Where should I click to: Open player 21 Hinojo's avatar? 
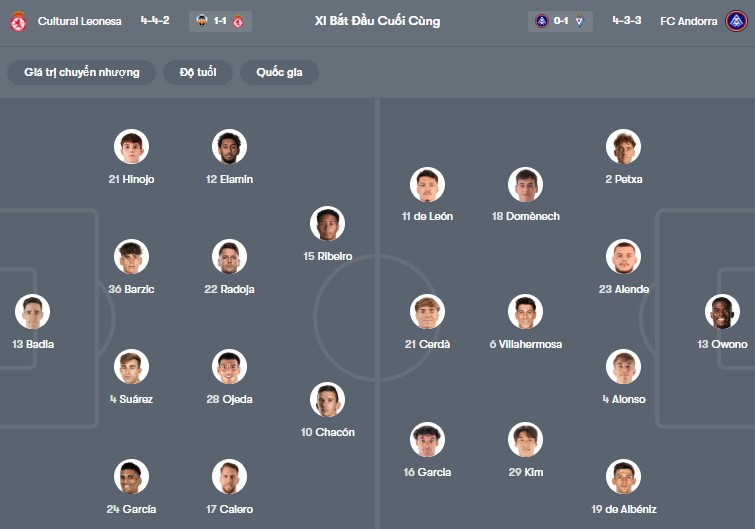tap(131, 147)
